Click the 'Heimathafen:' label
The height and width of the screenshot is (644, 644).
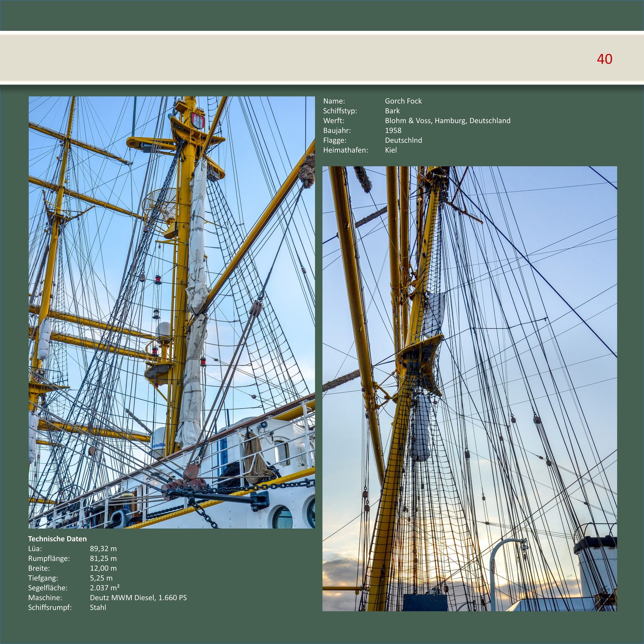pyautogui.click(x=346, y=150)
